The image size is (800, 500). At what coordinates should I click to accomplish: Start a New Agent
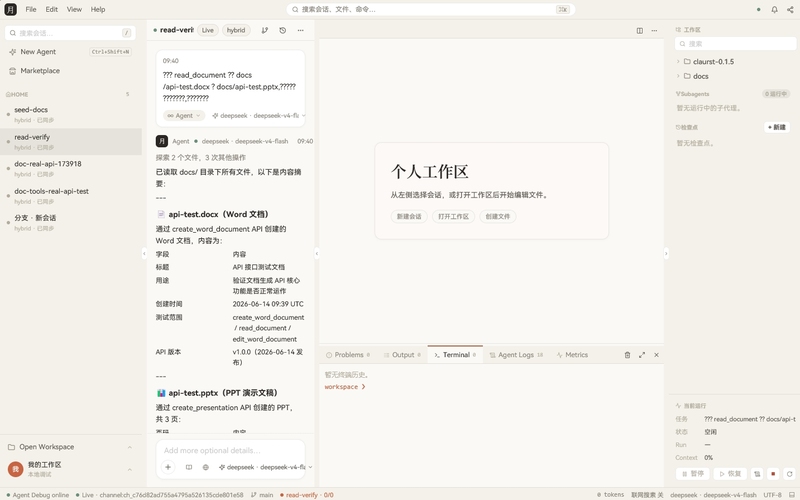[70, 52]
